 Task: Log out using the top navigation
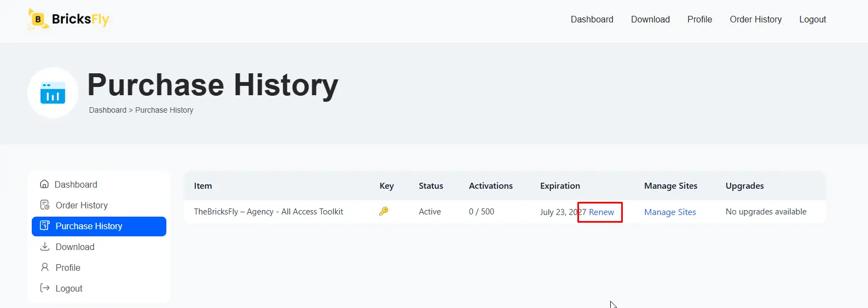point(812,19)
